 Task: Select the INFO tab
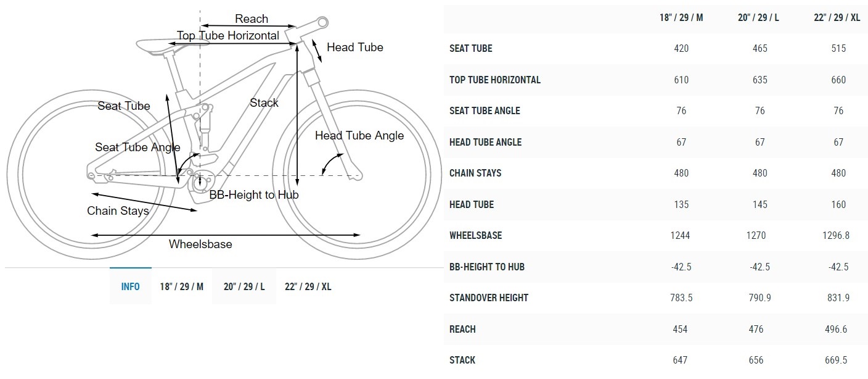[x=130, y=286]
